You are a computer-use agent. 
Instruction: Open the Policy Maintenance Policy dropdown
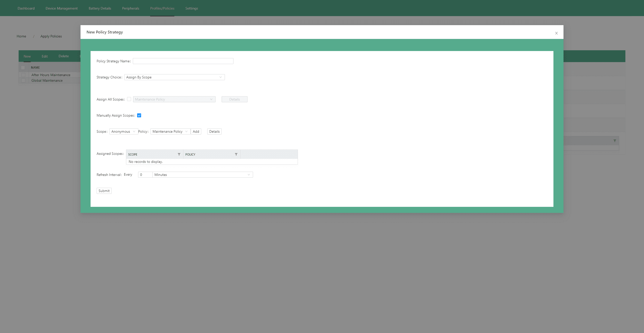(x=170, y=131)
